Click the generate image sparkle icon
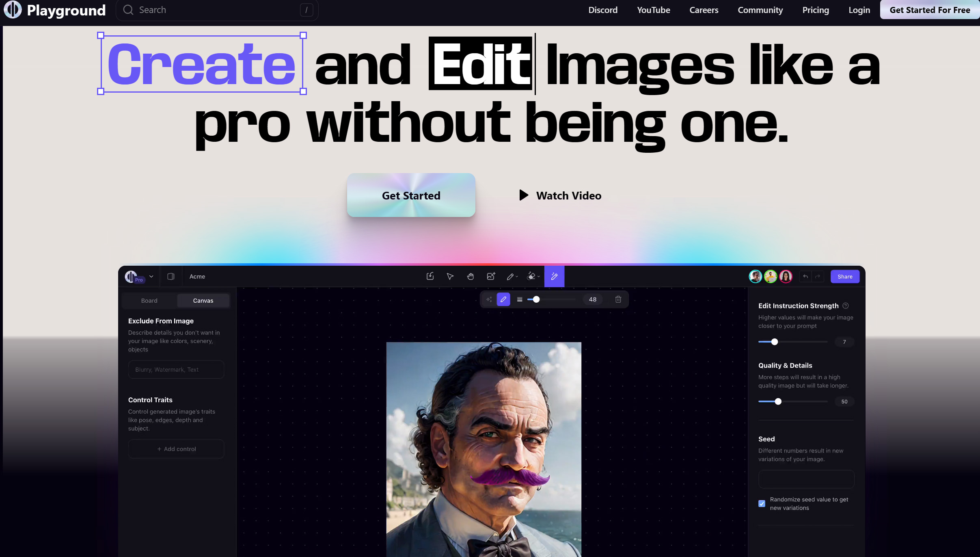The image size is (980, 557). click(491, 277)
